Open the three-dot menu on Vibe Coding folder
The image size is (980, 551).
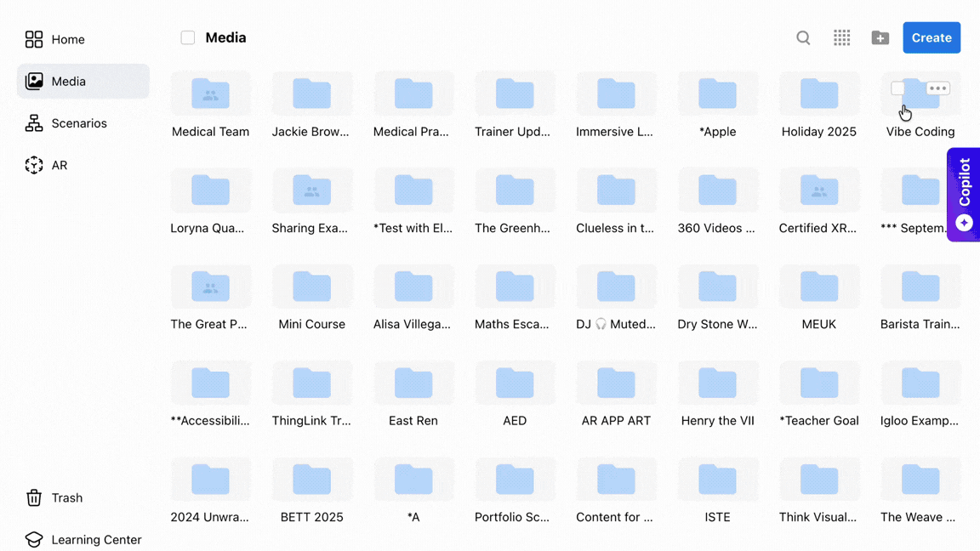[937, 88]
